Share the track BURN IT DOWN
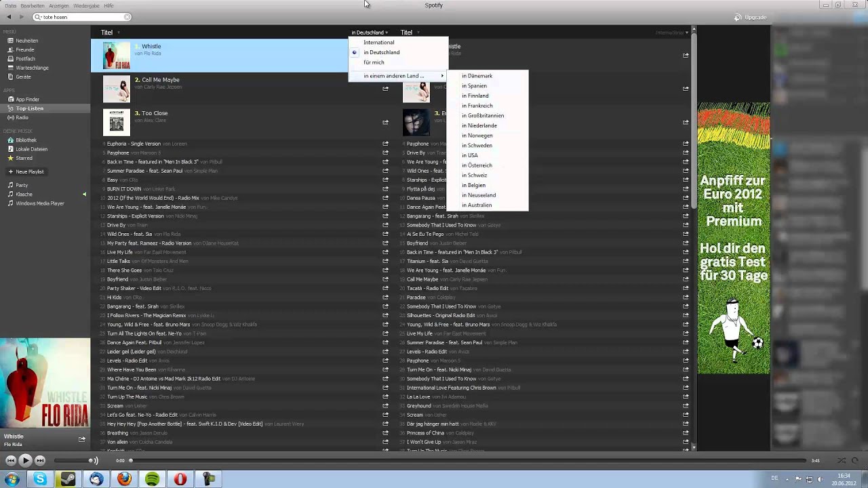868x488 pixels. pyautogui.click(x=385, y=189)
